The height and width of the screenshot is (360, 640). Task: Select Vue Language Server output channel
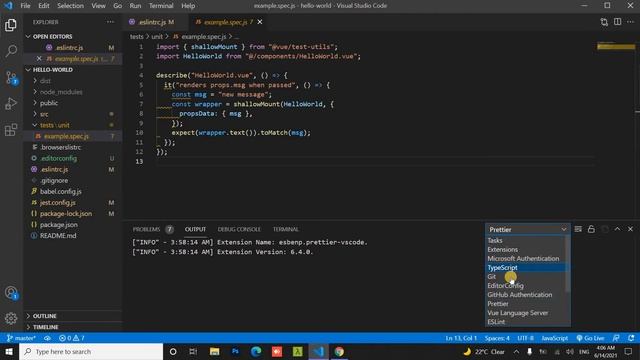(525, 313)
